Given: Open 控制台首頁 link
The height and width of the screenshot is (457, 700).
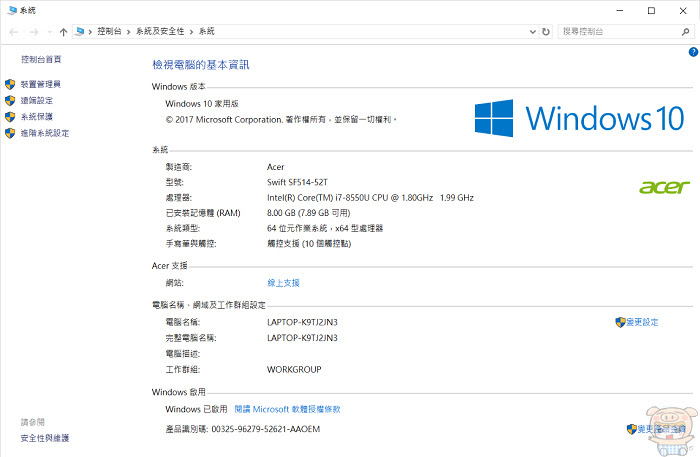Looking at the screenshot, I should tap(41, 59).
